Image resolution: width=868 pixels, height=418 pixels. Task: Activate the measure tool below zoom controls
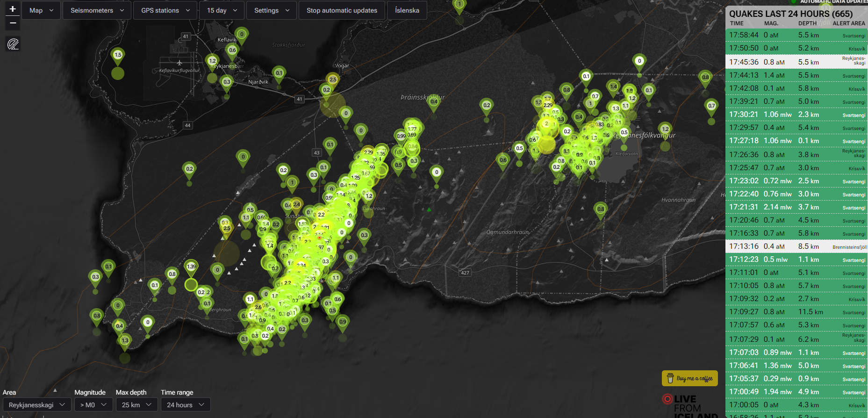(x=13, y=44)
